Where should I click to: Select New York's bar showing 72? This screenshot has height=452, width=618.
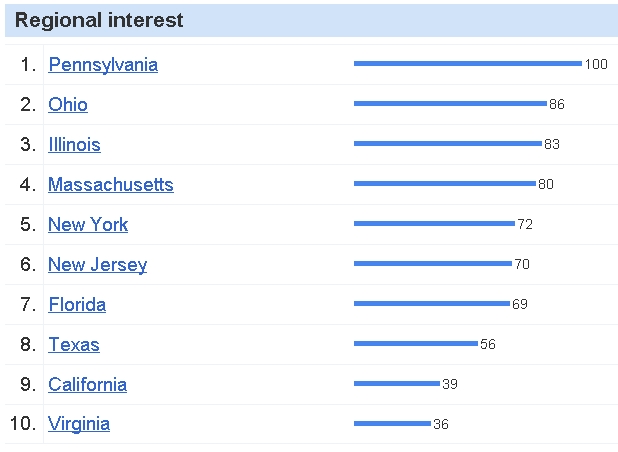coord(434,224)
